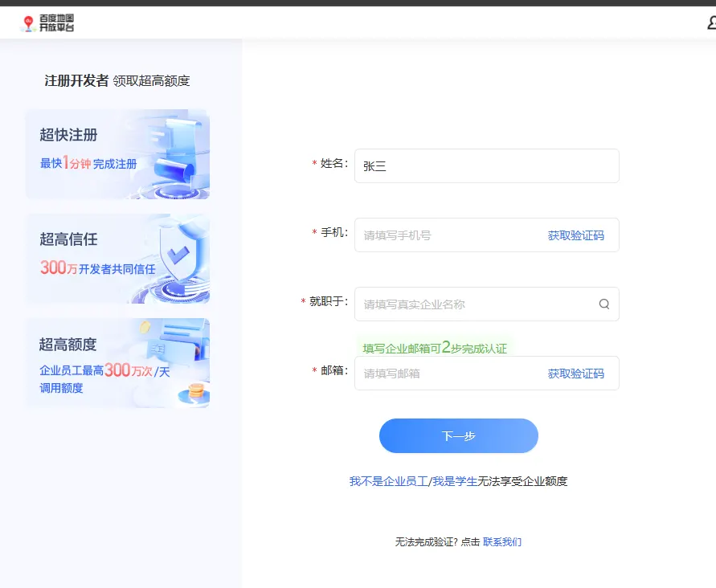Select the 超高额度 promo card
The height and width of the screenshot is (588, 716).
118,363
